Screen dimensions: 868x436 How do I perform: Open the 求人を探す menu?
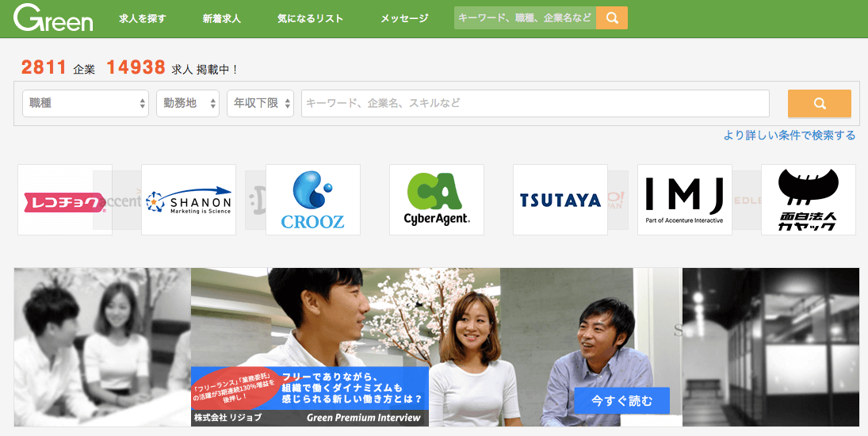tap(142, 18)
